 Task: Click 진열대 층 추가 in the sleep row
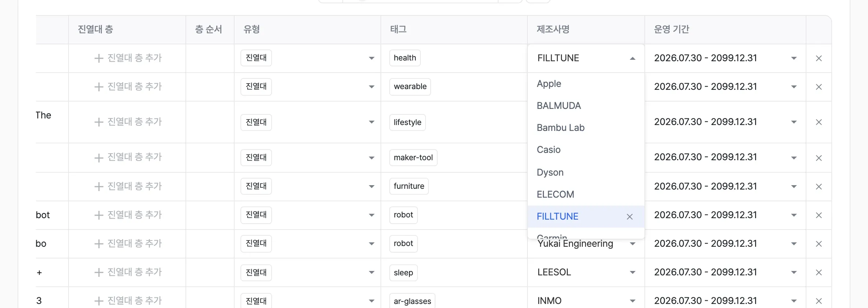pyautogui.click(x=128, y=272)
